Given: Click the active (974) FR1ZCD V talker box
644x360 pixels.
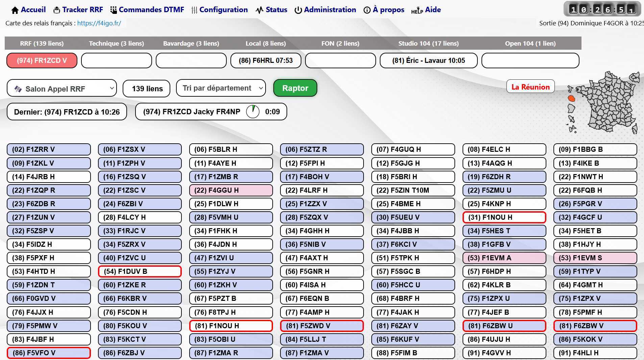Looking at the screenshot, I should (42, 61).
